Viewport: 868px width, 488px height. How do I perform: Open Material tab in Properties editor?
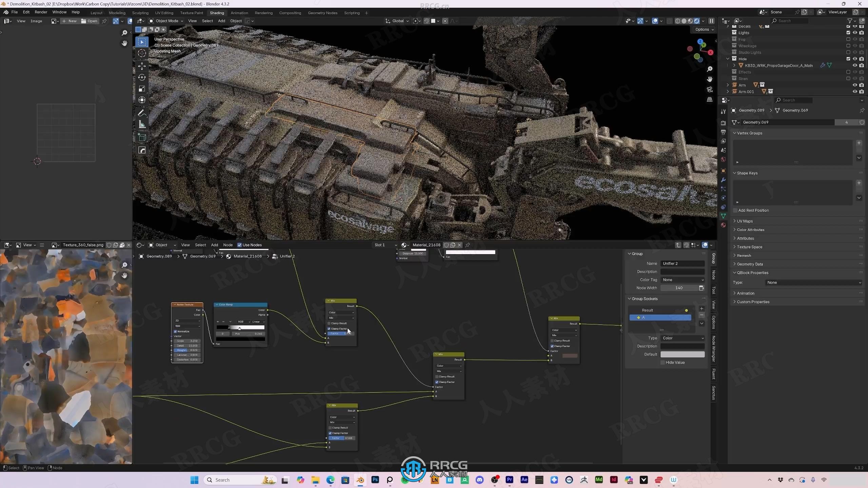[x=723, y=225]
